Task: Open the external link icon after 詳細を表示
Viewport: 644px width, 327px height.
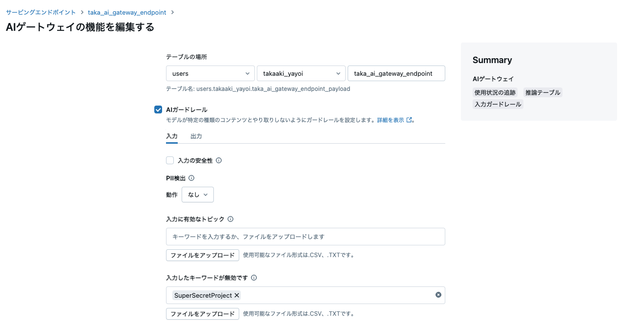Action: [x=410, y=120]
